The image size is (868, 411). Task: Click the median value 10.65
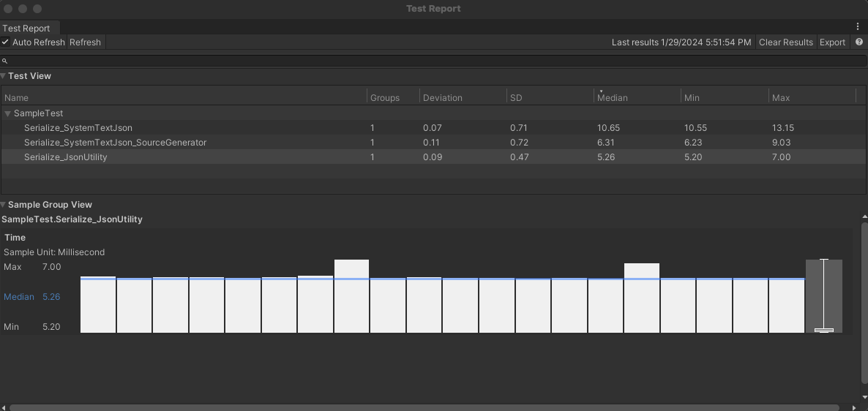(608, 128)
